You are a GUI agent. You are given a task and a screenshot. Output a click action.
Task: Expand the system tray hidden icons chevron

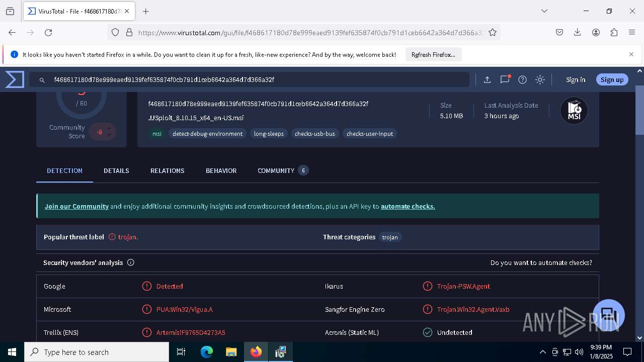[542, 352]
